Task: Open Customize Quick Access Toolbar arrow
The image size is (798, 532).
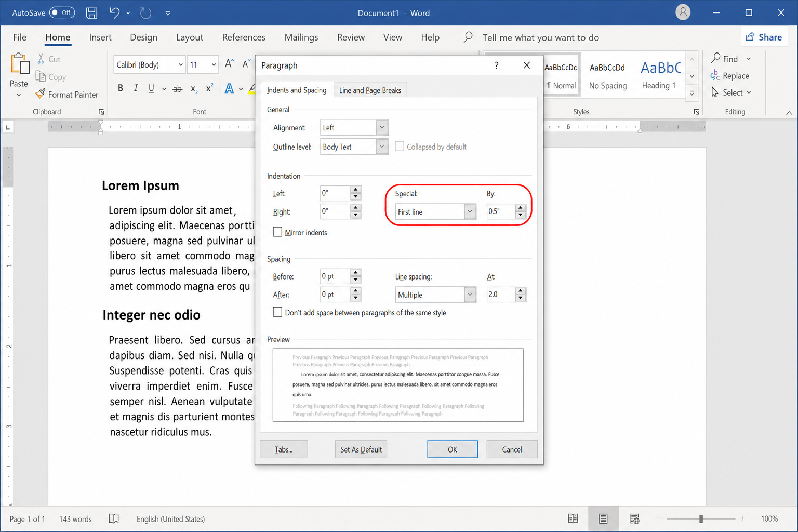Action: tap(168, 14)
